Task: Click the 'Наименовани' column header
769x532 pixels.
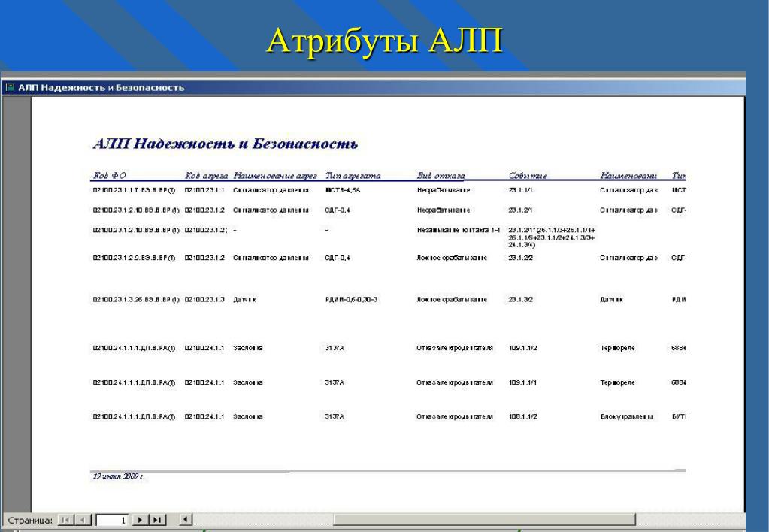Action: (628, 176)
